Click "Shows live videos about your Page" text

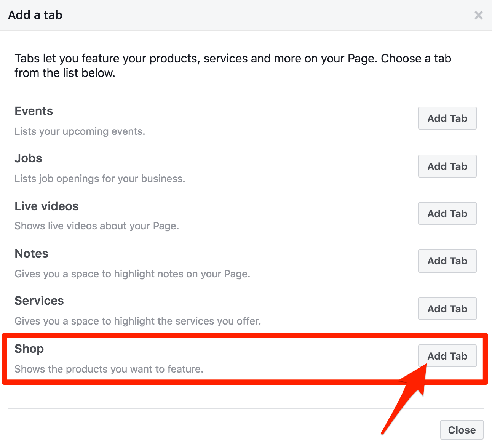click(97, 226)
